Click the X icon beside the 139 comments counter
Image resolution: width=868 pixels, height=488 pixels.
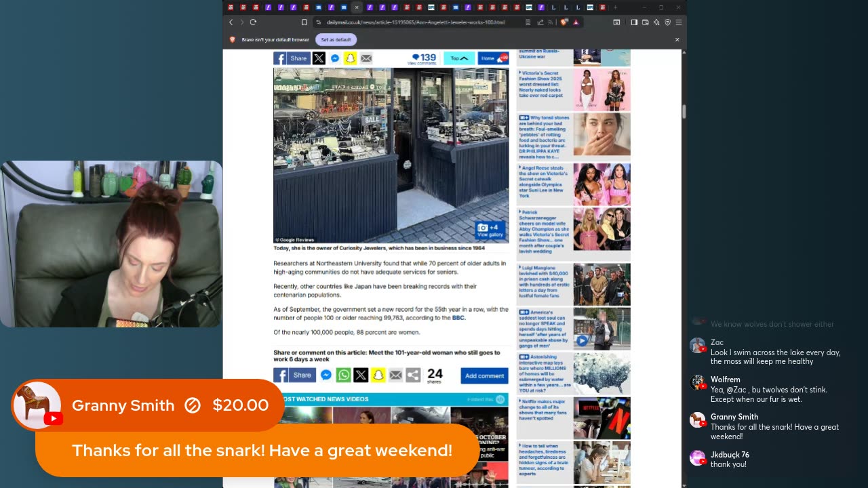pyautogui.click(x=319, y=58)
